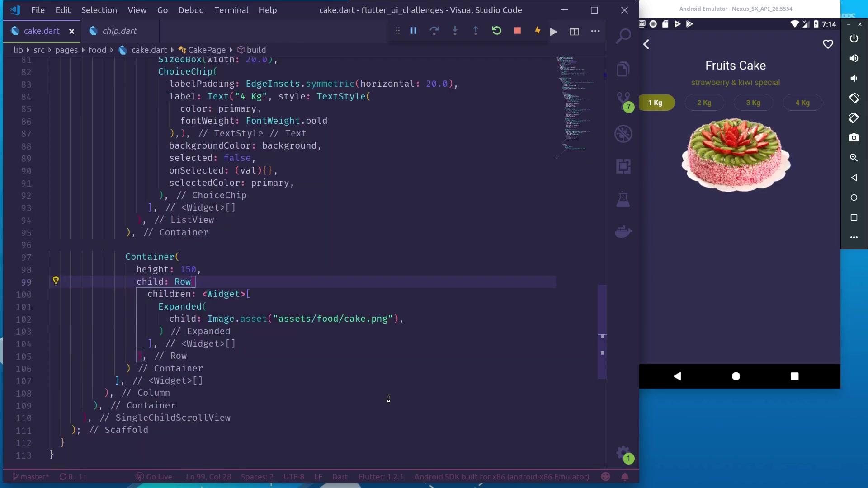
Task: Click the Extensions icon in sidebar
Action: click(624, 166)
